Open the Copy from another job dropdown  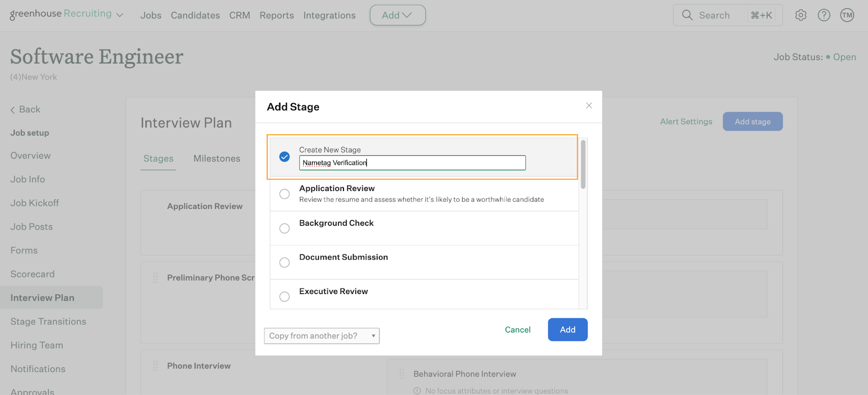(322, 336)
